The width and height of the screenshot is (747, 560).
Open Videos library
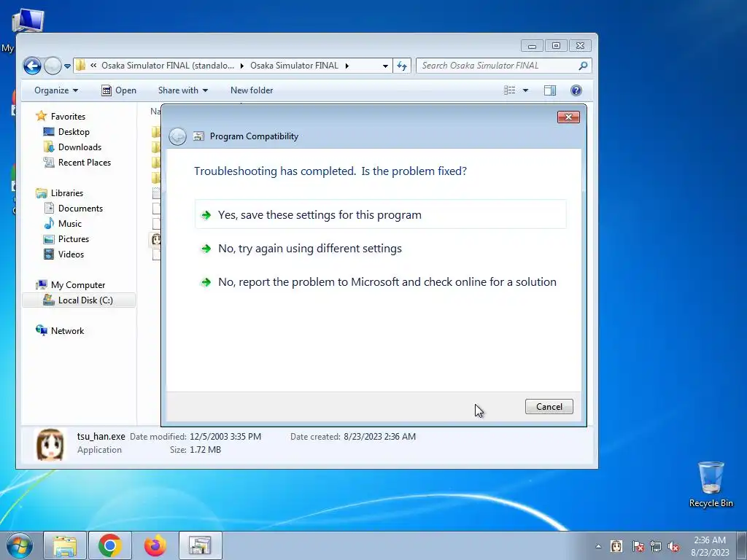[x=71, y=254]
